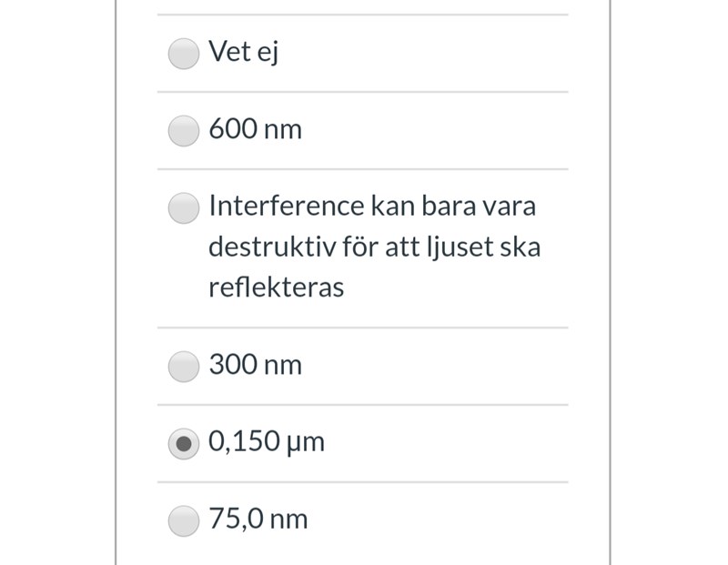The width and height of the screenshot is (728, 565).
Task: Click the "destruktiv för att ljuset ska" line
Action: point(374,247)
